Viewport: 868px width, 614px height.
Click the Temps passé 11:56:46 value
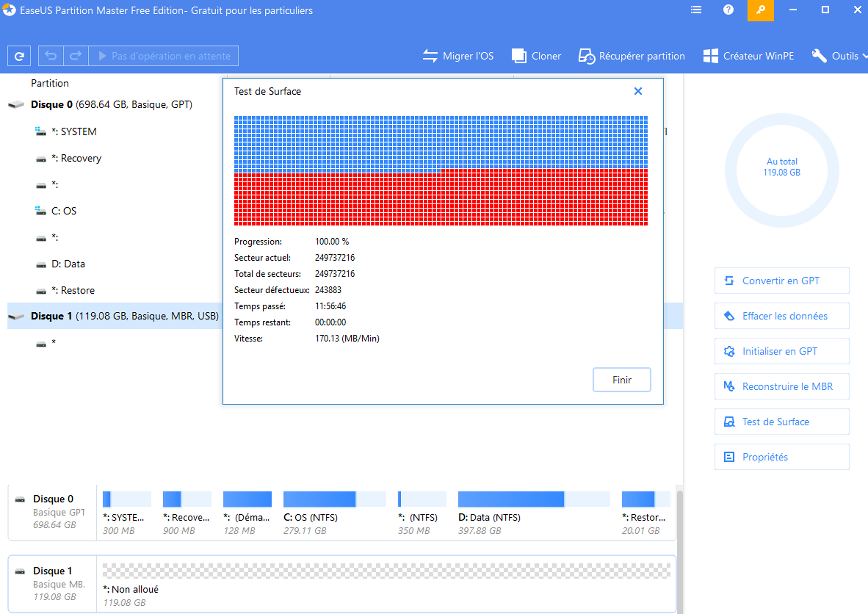coord(330,306)
